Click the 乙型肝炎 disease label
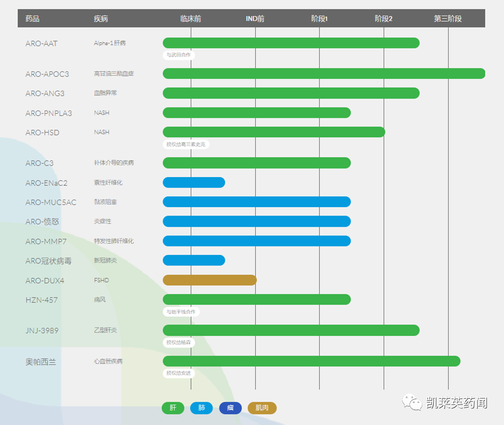The image size is (504, 425). click(x=105, y=330)
